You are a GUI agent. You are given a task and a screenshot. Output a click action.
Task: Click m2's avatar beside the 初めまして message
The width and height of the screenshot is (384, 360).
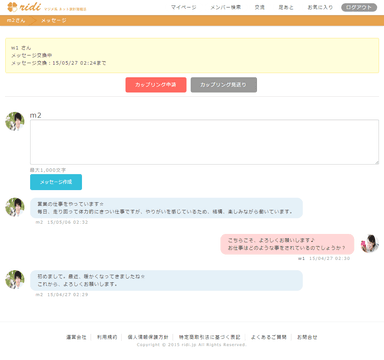pos(15,280)
